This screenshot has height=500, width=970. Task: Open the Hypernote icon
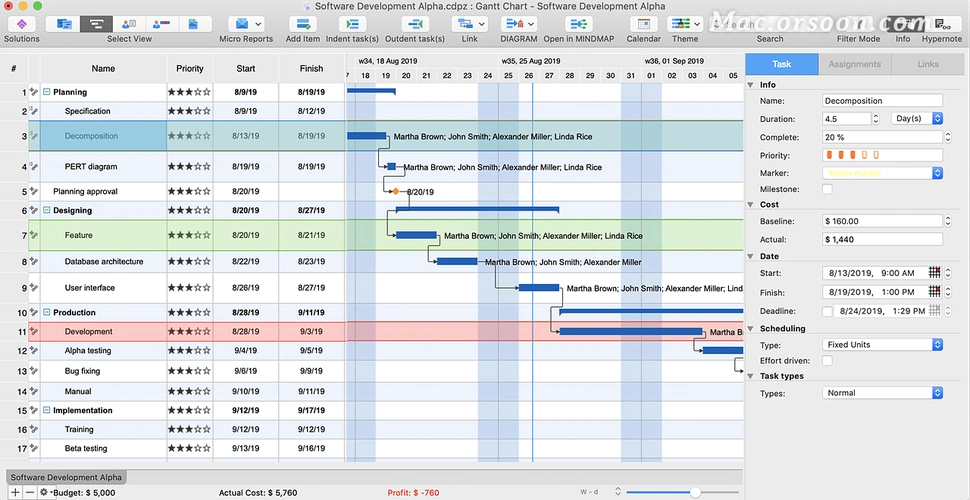click(x=942, y=24)
